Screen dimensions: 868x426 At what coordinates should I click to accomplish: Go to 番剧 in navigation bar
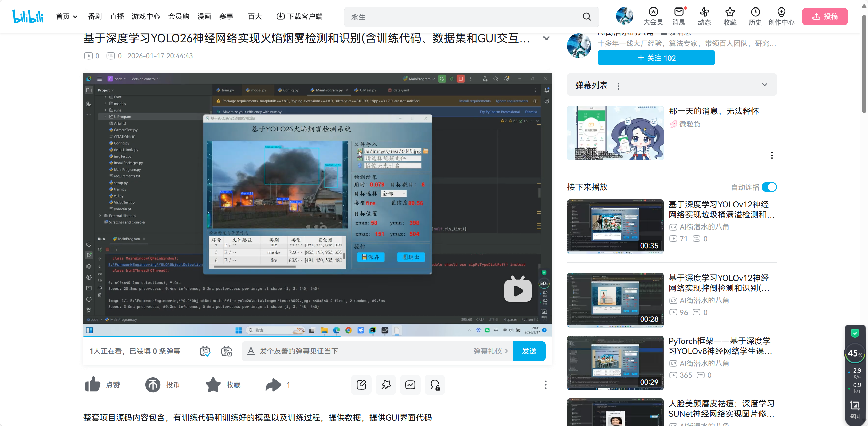[95, 17]
